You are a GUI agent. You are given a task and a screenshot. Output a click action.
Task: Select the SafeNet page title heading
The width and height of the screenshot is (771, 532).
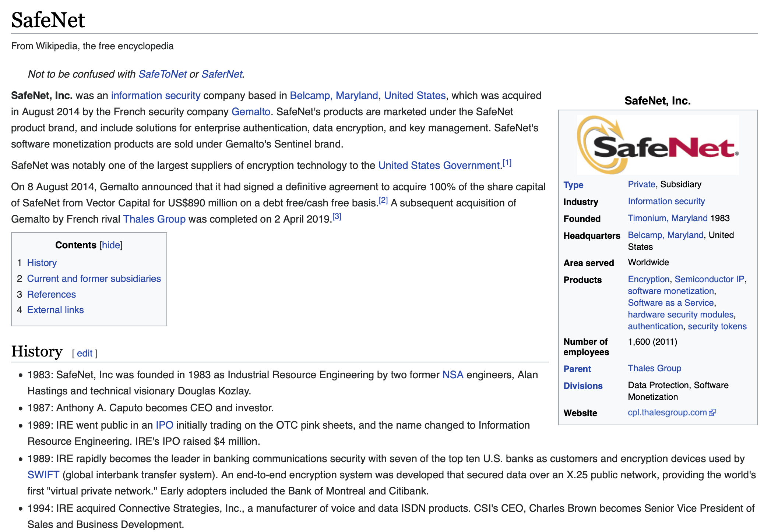point(48,20)
